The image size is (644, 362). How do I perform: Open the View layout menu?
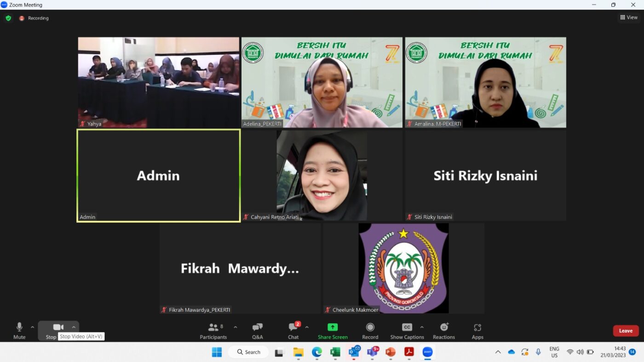point(628,17)
